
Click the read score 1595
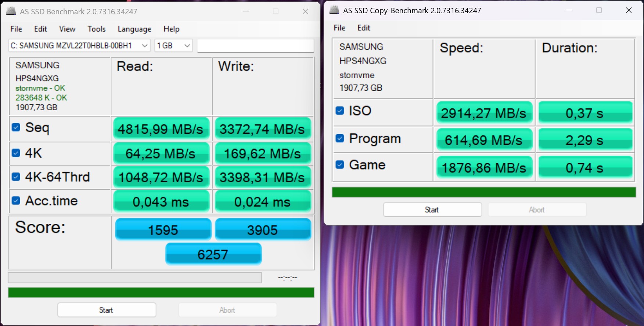click(163, 230)
